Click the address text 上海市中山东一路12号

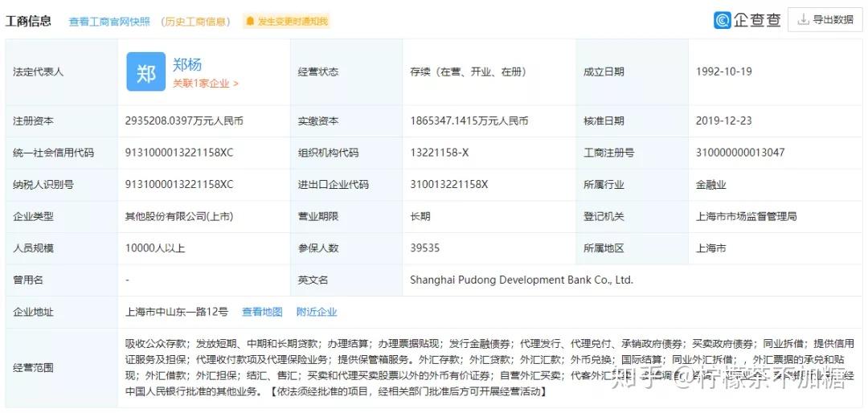point(177,313)
